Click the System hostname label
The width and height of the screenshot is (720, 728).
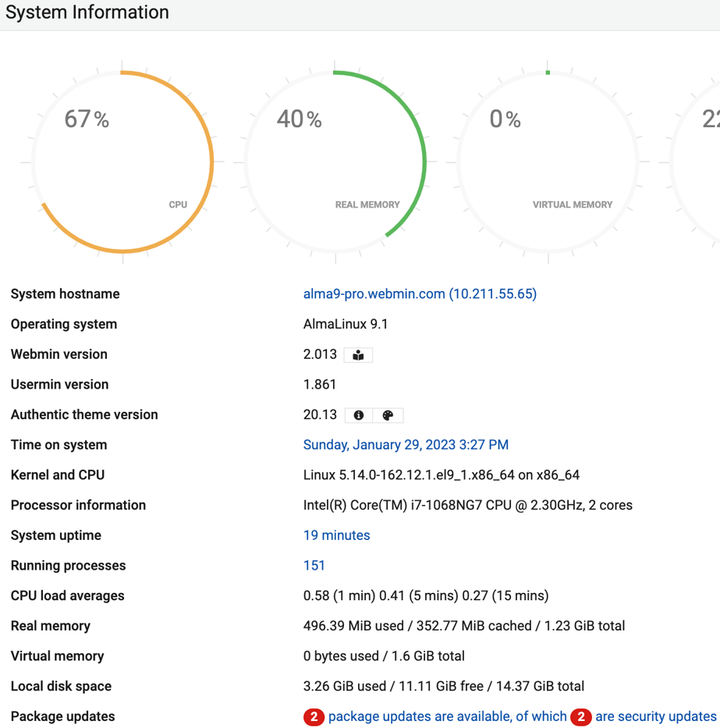tap(65, 294)
